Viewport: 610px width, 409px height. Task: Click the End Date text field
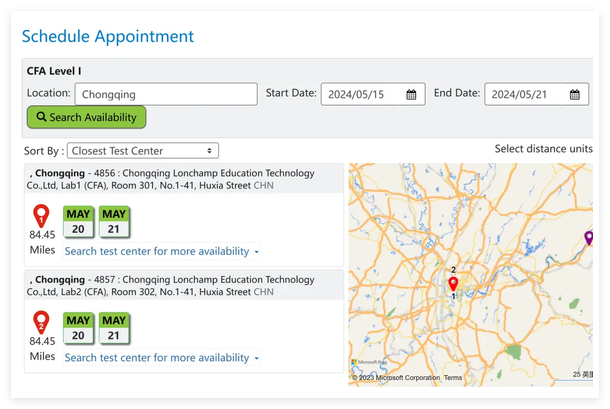pos(536,94)
